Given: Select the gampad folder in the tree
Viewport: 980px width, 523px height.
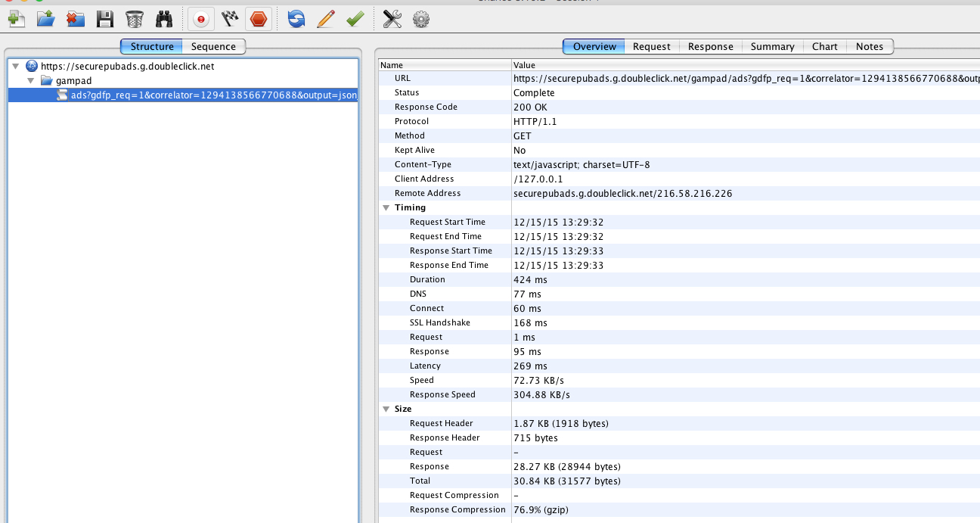Looking at the screenshot, I should click(183, 80).
